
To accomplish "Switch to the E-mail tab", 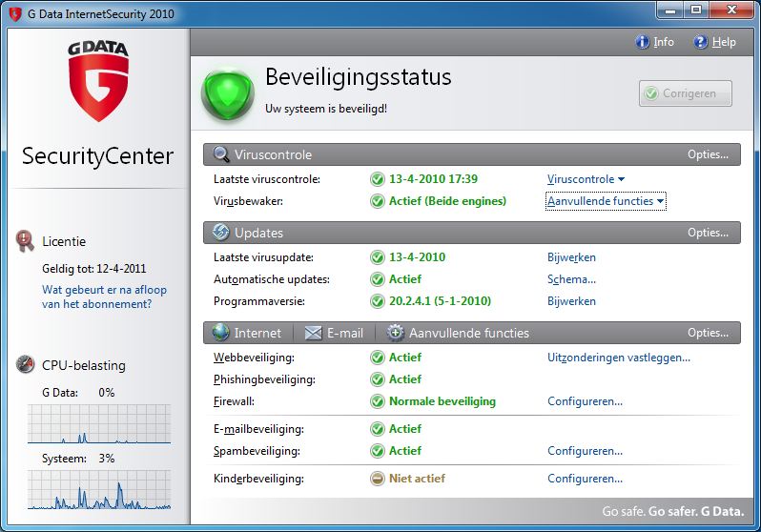I will 334,333.
